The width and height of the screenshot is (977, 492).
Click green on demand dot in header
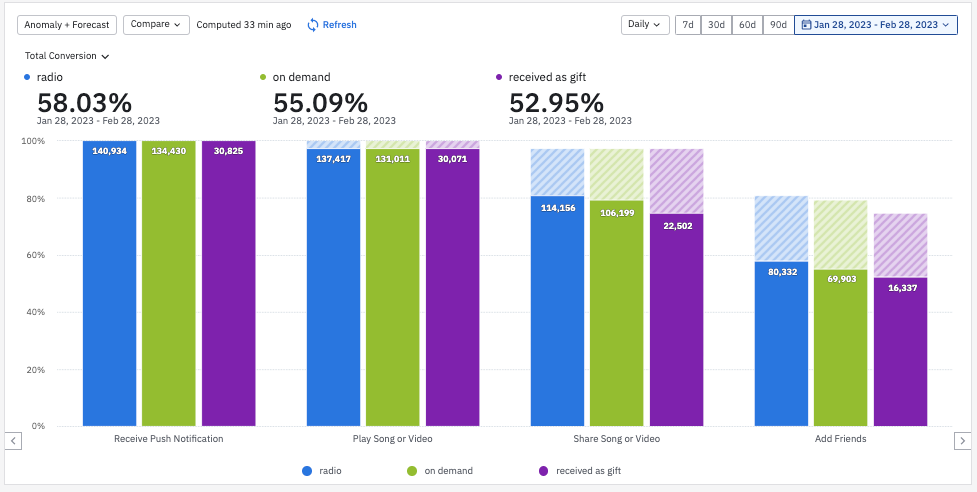[262, 78]
